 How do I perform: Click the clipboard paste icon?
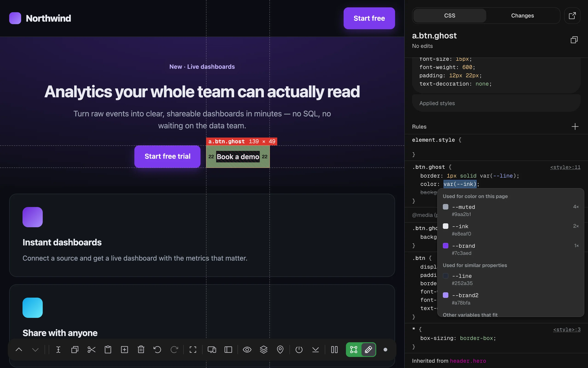click(x=108, y=350)
